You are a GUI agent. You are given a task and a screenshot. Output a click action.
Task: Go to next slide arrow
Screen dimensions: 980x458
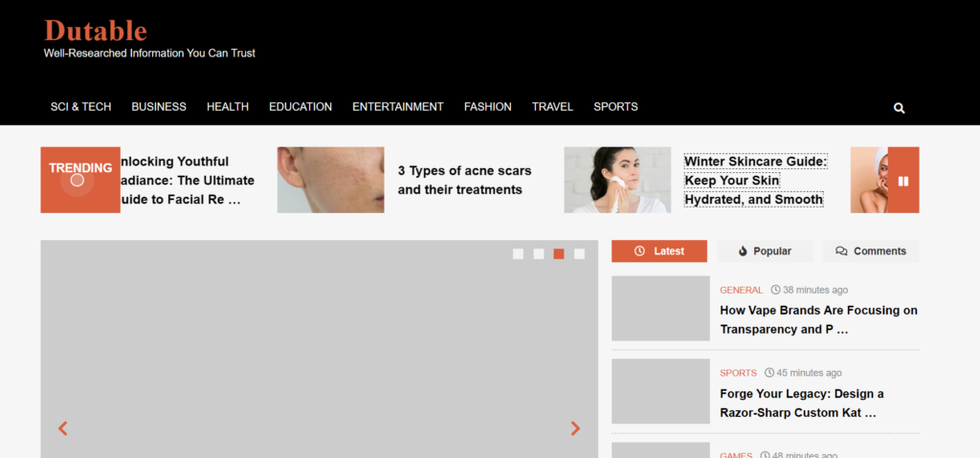tap(575, 428)
